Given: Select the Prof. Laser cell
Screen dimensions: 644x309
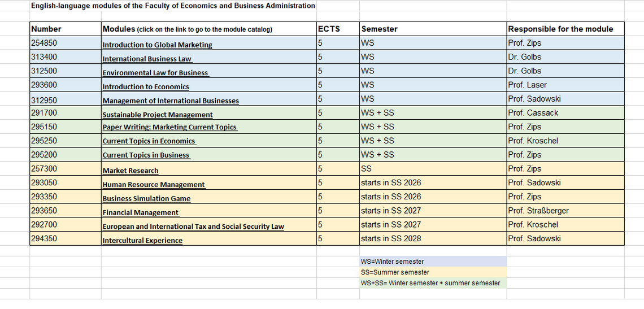Looking at the screenshot, I should pyautogui.click(x=565, y=85).
